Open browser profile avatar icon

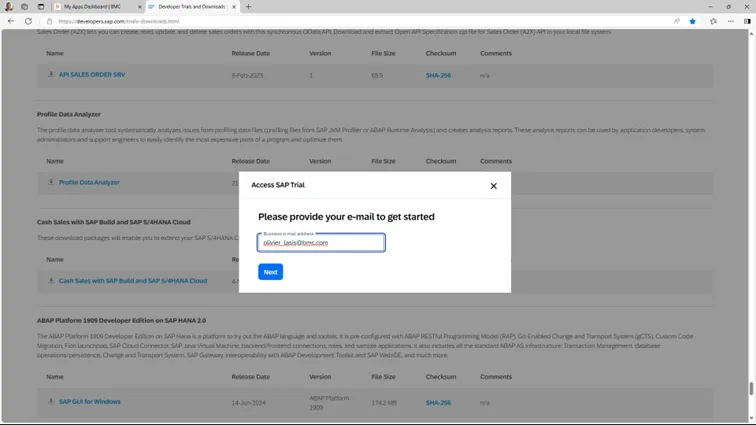pos(8,7)
